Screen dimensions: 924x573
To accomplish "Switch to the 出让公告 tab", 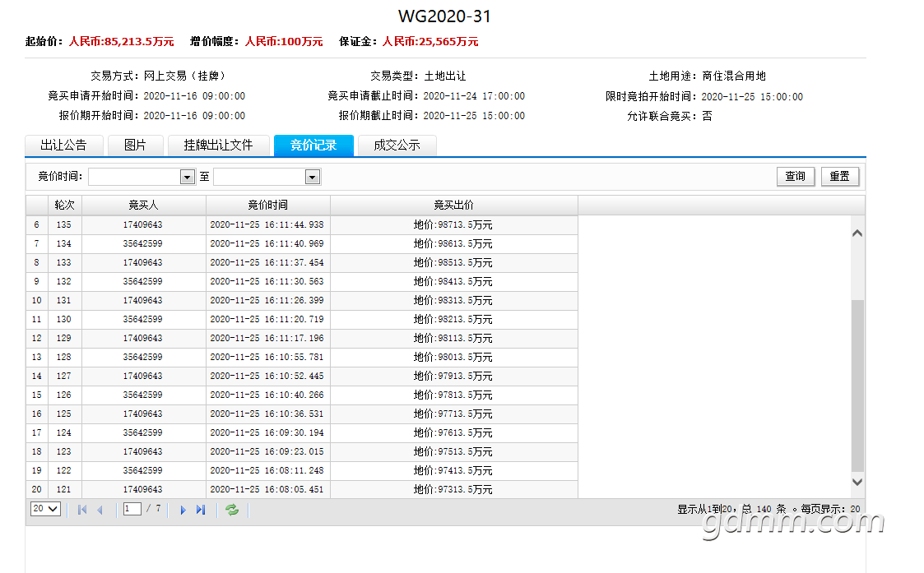I will click(x=63, y=146).
